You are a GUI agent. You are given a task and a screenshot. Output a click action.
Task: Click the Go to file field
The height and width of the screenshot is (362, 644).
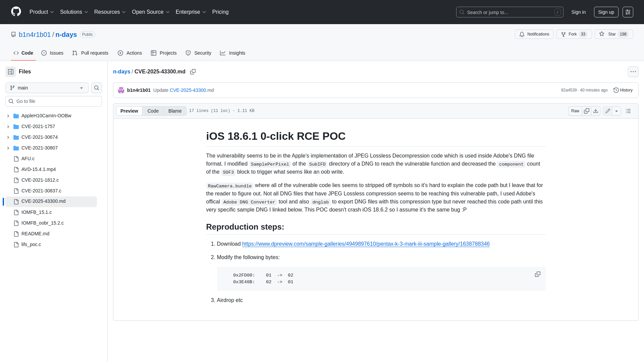coord(54,101)
